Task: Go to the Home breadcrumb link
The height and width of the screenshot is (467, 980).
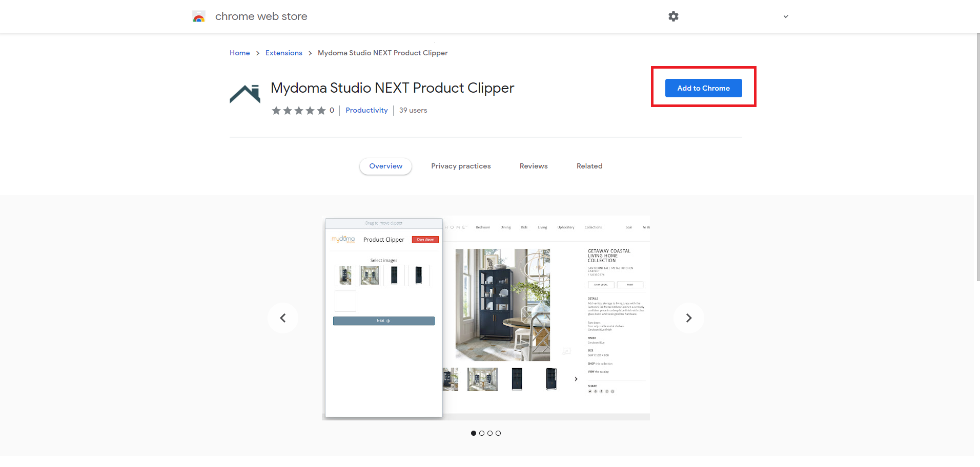Action: [240, 53]
